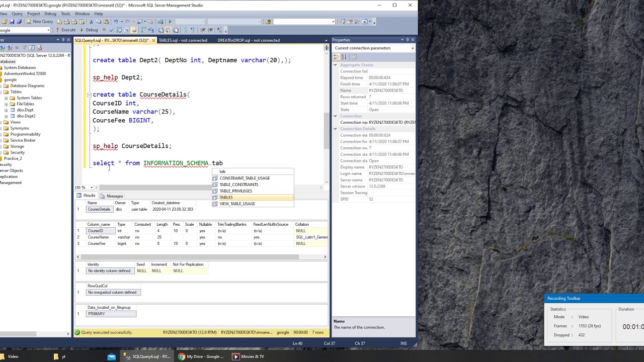Collapse the Aggregate Status section
644x362 pixels.
point(335,65)
